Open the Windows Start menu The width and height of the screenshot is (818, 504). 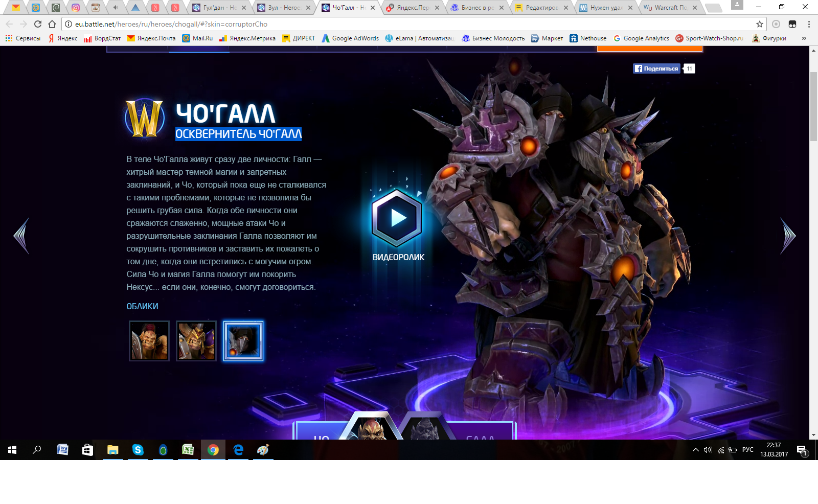tap(12, 450)
